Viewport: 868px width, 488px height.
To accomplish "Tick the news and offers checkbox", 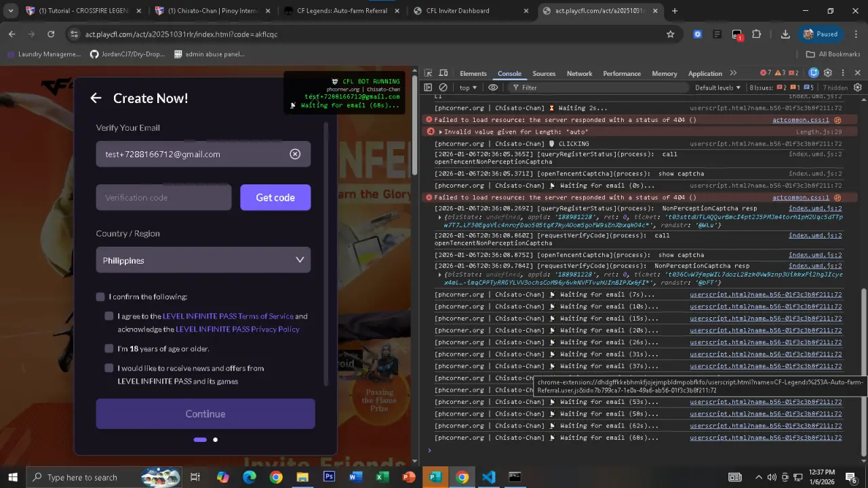I will pos(109,368).
